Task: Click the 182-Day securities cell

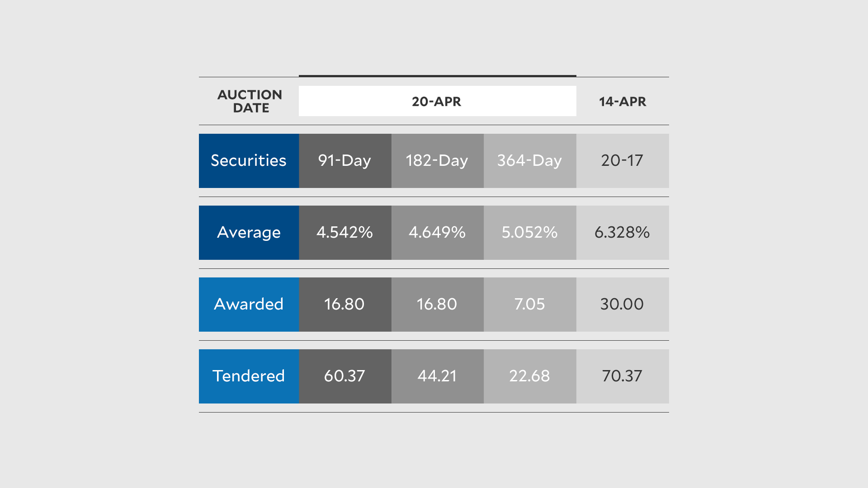Action: 437,161
